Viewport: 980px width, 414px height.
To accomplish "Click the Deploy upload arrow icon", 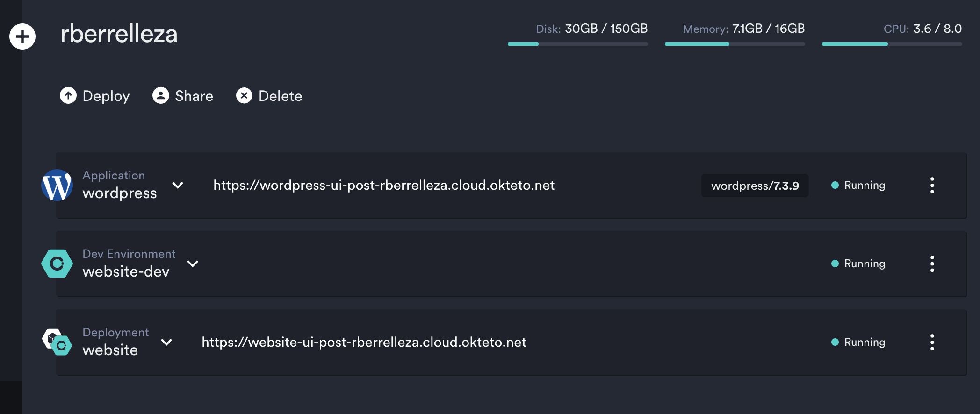I will (68, 95).
